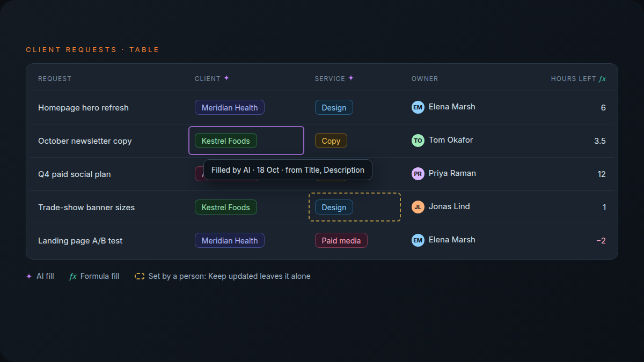Open the "Homepage hero refresh" request
This screenshot has width=644, height=362.
(83, 108)
